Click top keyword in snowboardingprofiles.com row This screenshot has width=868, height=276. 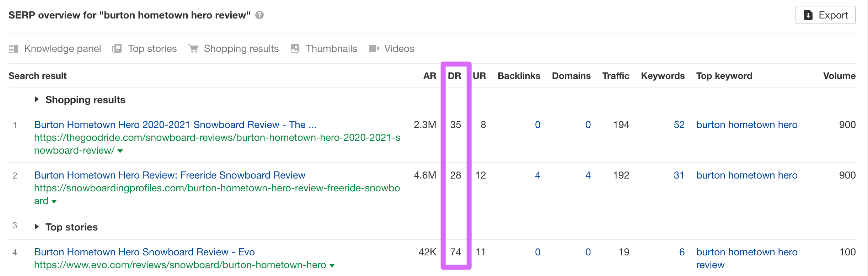747,175
